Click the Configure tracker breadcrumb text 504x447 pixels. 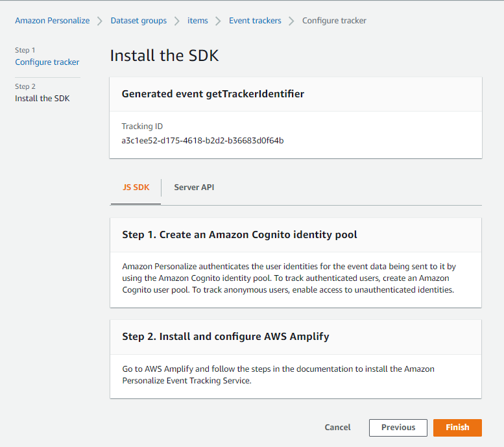click(x=334, y=21)
